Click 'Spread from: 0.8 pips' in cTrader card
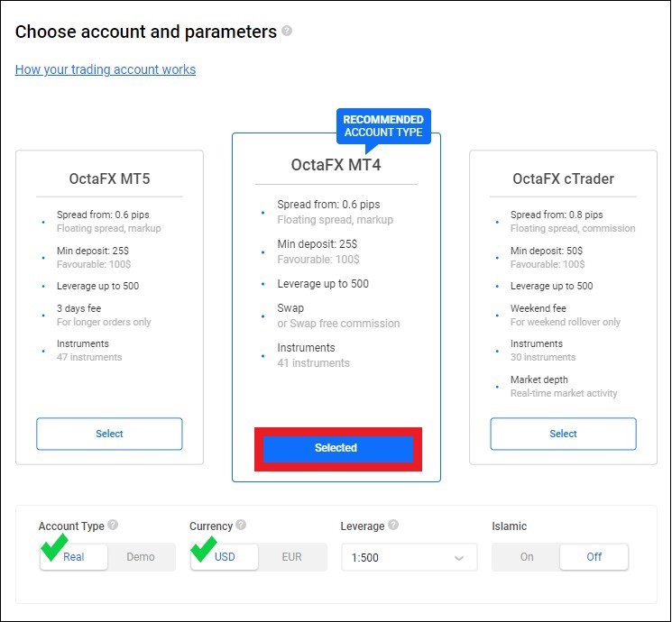672x622 pixels. click(x=557, y=215)
